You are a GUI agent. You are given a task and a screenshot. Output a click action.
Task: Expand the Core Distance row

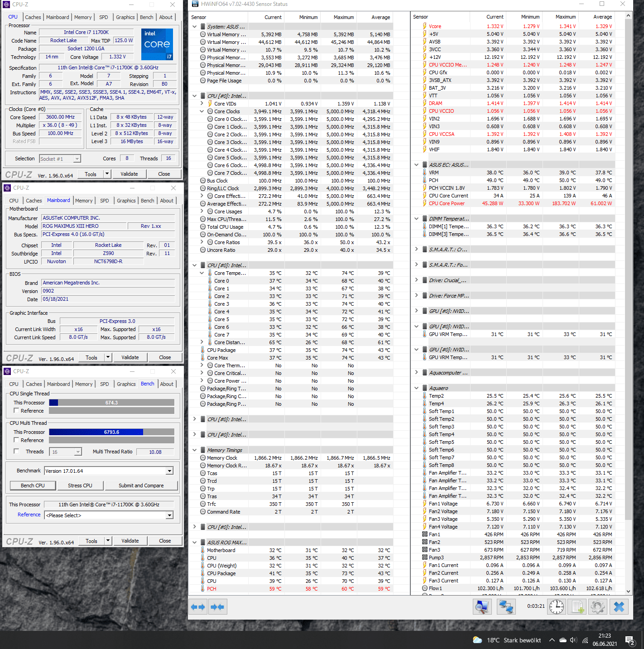pyautogui.click(x=202, y=342)
